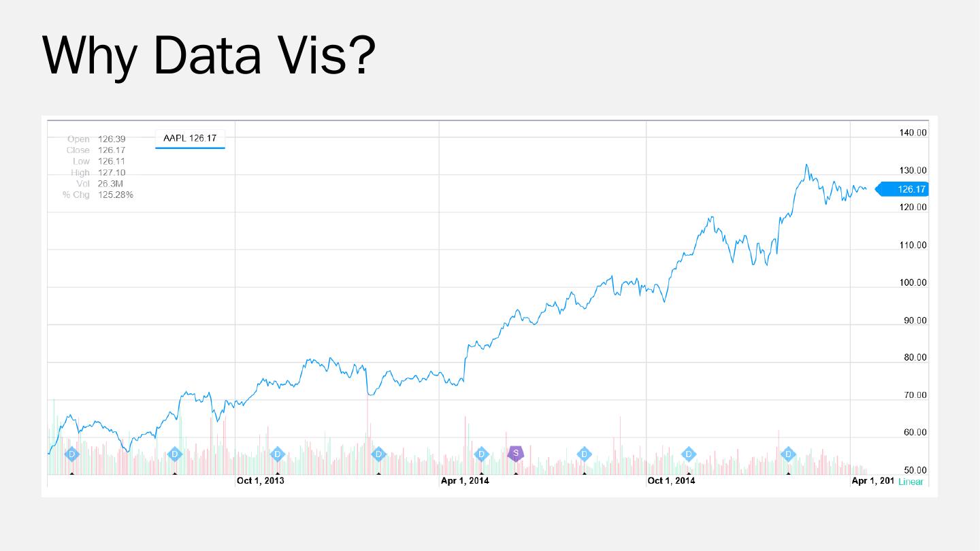The width and height of the screenshot is (980, 551).
Task: Select the D marker above Oct 1, 2014 label
Action: click(x=689, y=454)
